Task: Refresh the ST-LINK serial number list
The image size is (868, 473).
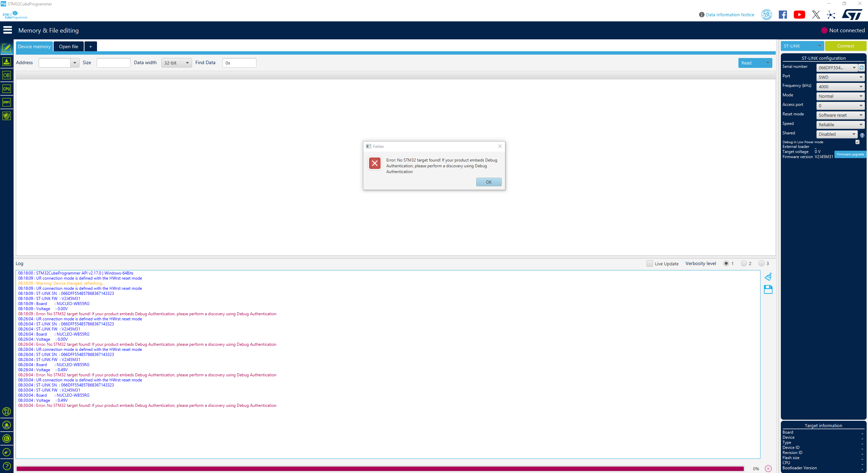Action: point(862,68)
